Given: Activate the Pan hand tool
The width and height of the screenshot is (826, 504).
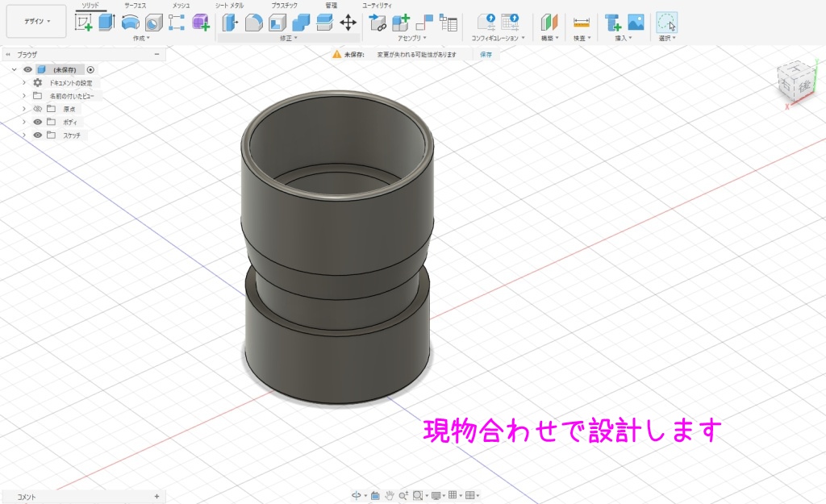Looking at the screenshot, I should 389,495.
